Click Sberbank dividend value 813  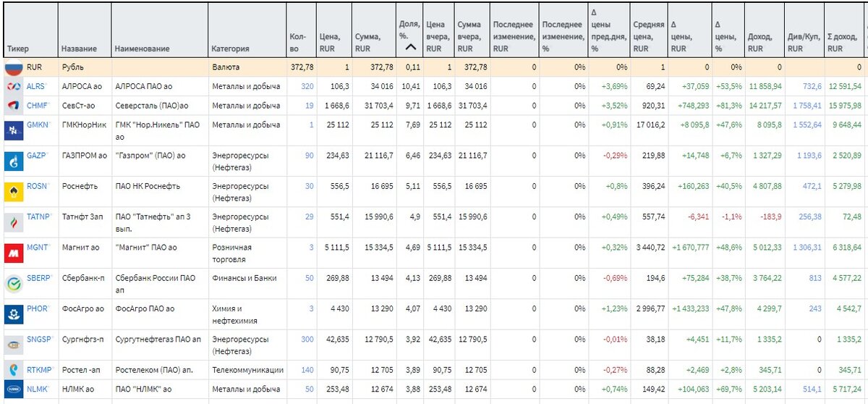815,278
